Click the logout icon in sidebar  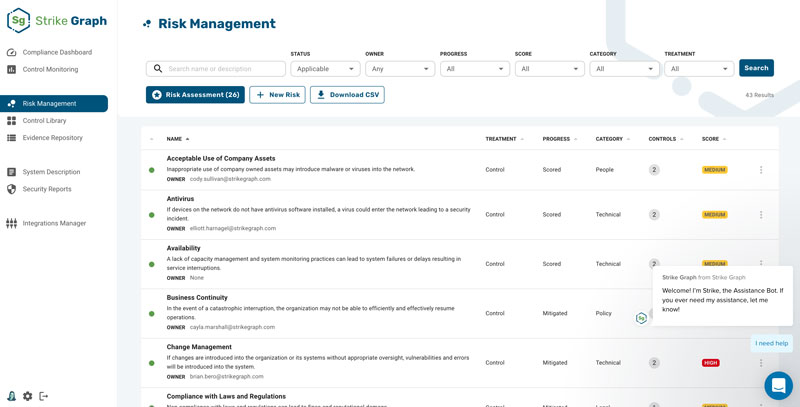(44, 396)
